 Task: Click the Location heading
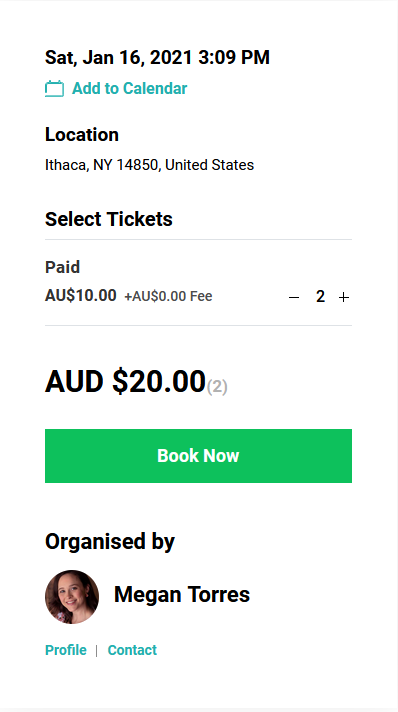tap(82, 135)
